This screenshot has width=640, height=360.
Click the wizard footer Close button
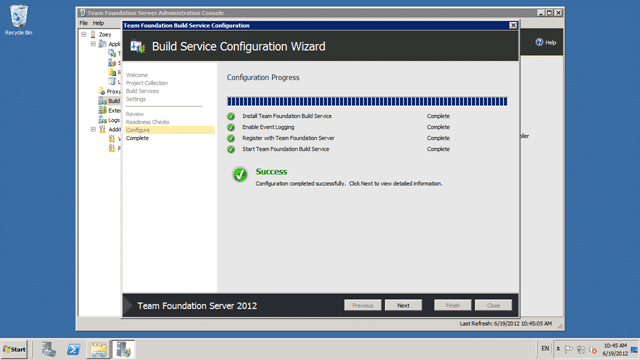pos(493,305)
